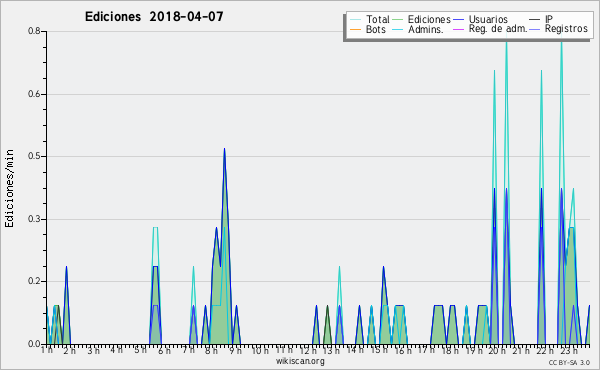This screenshot has width=600, height=370.
Task: Click the 0.5 y-axis tick label
Action: click(34, 156)
